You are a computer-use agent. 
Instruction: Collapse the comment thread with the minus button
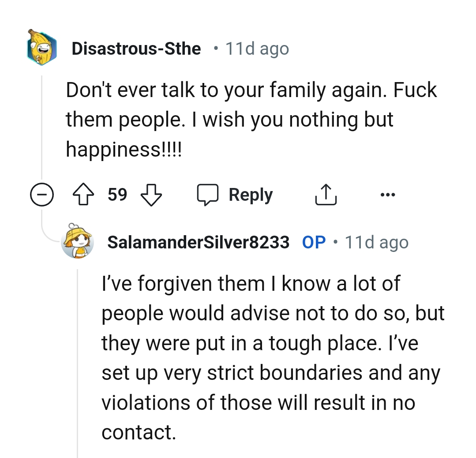[42, 194]
